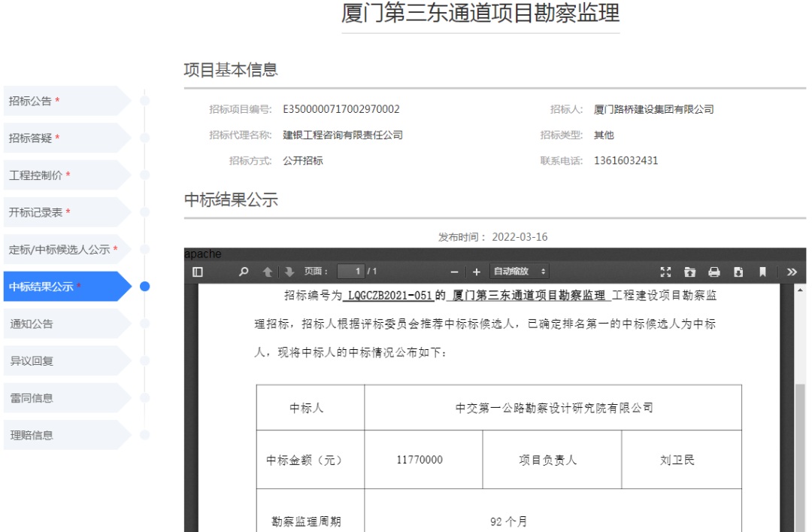Click the scrollbar up arrow
812x532 pixels.
800,290
